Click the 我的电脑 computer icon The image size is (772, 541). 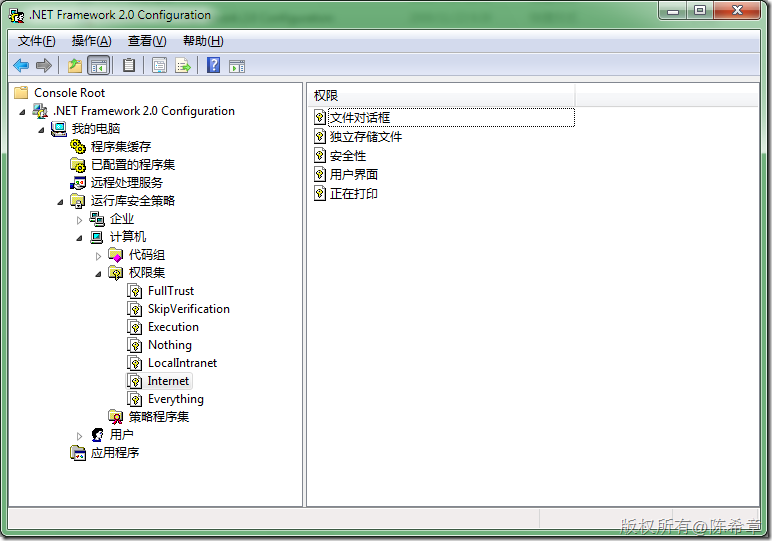click(59, 129)
